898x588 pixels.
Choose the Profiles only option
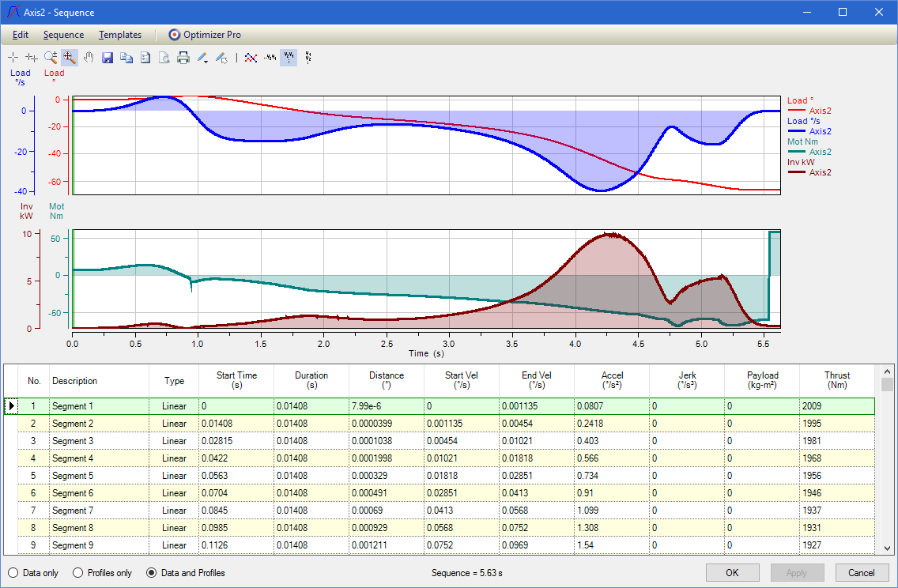[x=78, y=573]
